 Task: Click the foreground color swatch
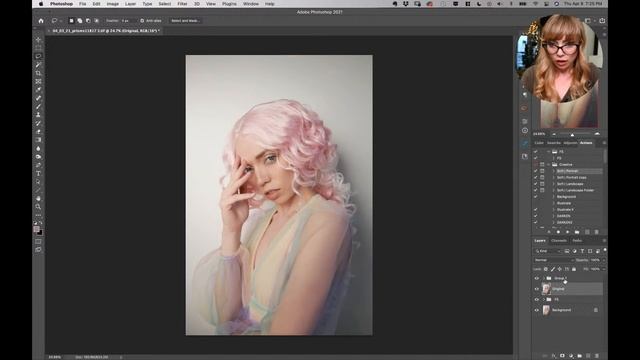(x=37, y=229)
